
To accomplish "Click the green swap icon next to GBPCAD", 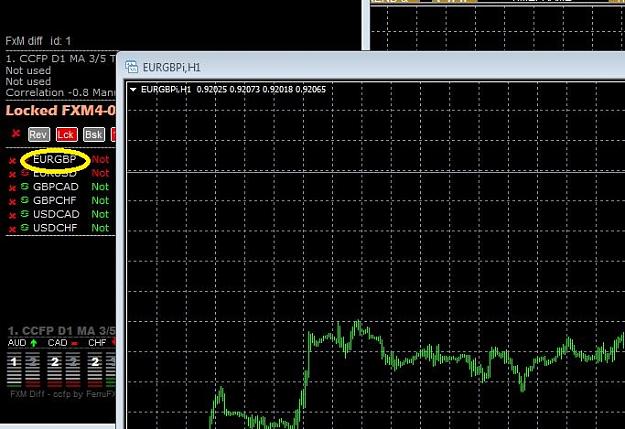I will 25,186.
